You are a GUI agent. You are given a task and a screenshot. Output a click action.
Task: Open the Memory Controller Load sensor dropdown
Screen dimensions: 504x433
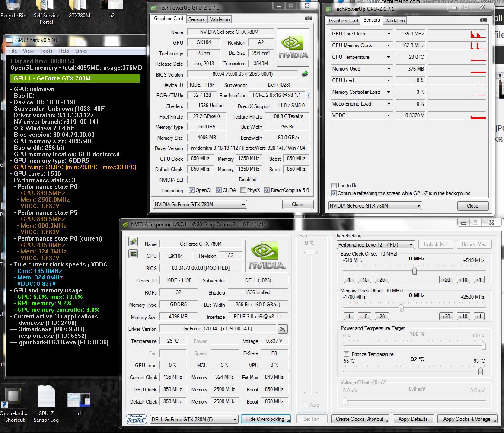pyautogui.click(x=389, y=92)
